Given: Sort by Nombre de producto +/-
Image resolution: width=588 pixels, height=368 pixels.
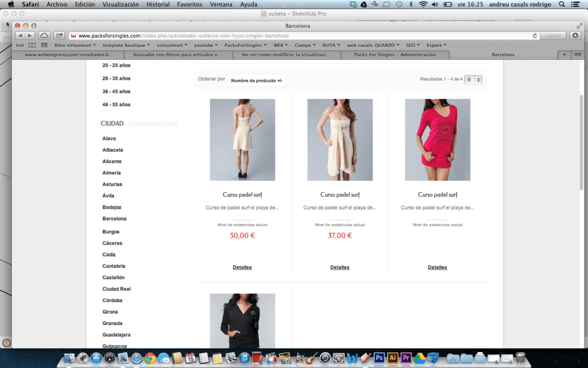Looking at the screenshot, I should [257, 81].
